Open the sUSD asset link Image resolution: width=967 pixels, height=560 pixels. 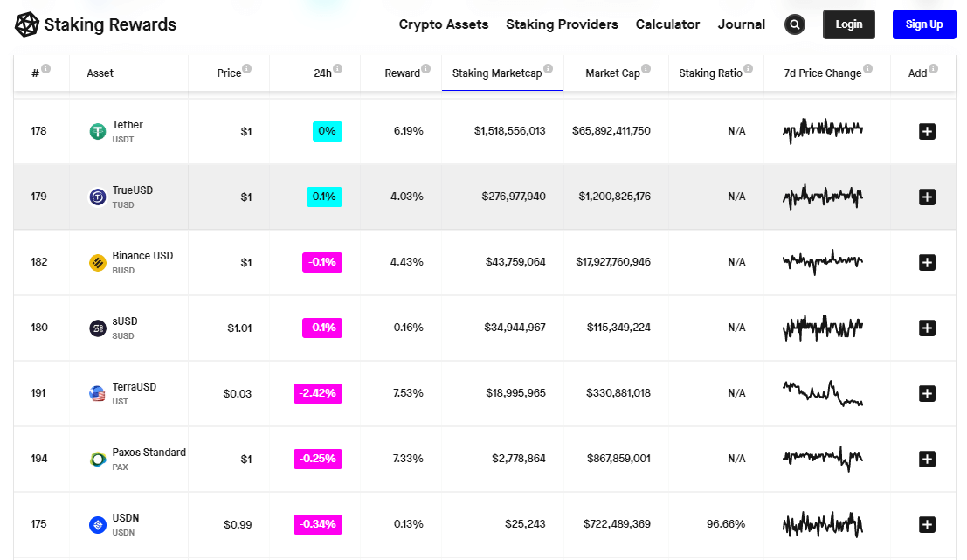click(124, 321)
